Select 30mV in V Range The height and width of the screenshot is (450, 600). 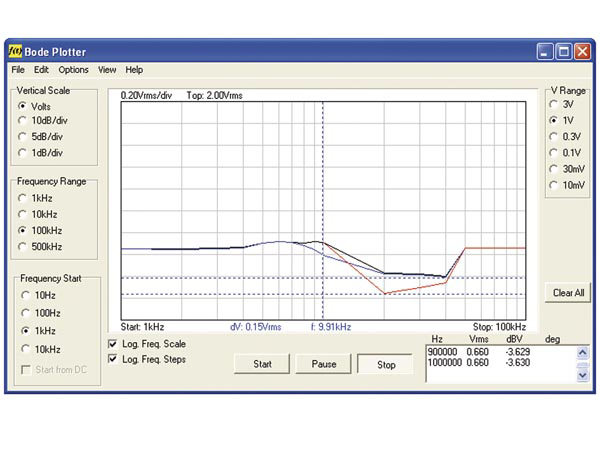[567, 169]
